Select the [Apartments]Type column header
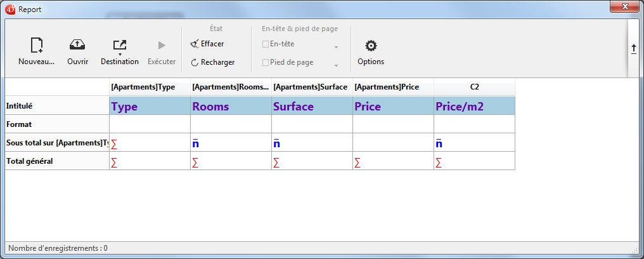This screenshot has width=644, height=259. 150,87
